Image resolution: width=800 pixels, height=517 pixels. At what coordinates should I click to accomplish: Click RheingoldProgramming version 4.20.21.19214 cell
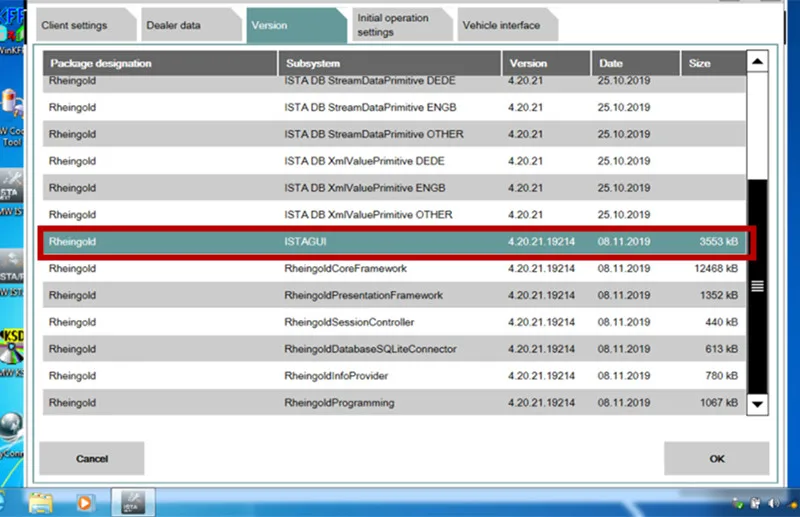click(x=541, y=403)
